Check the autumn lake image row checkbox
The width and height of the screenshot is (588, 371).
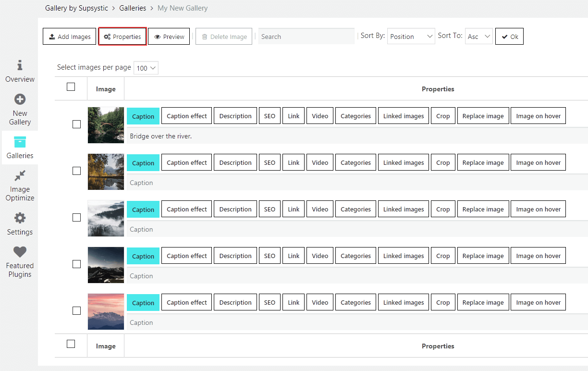point(76,171)
